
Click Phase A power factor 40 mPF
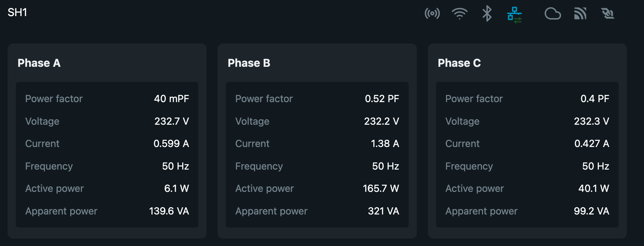pos(171,99)
